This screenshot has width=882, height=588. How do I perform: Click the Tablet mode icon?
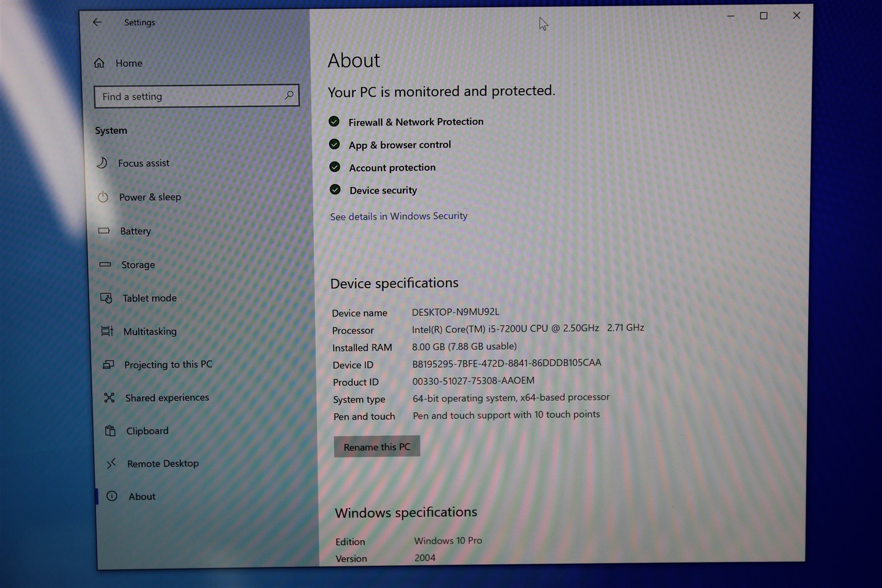tap(106, 298)
